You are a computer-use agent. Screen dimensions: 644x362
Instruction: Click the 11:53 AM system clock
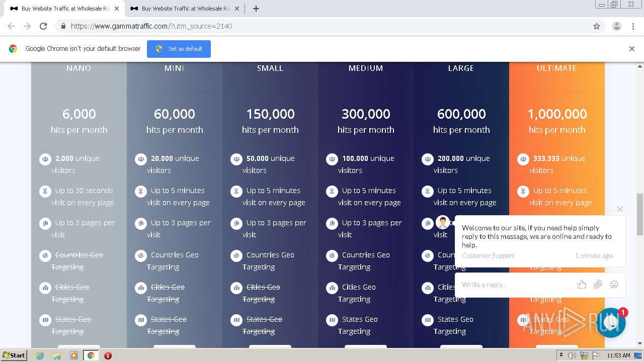point(618,355)
